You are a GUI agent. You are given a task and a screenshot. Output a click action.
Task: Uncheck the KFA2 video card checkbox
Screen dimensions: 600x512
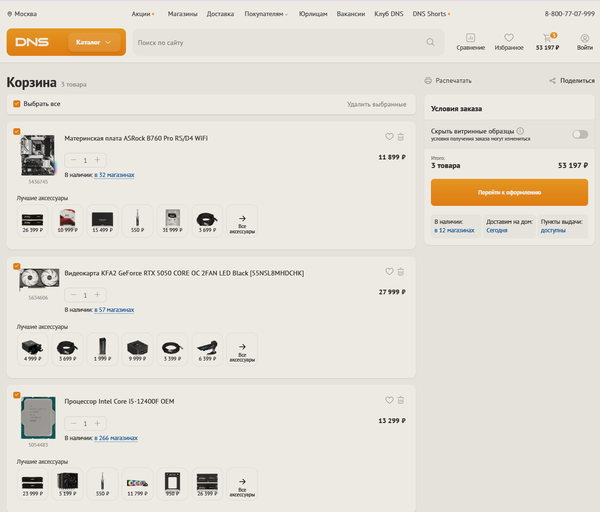coord(17,266)
